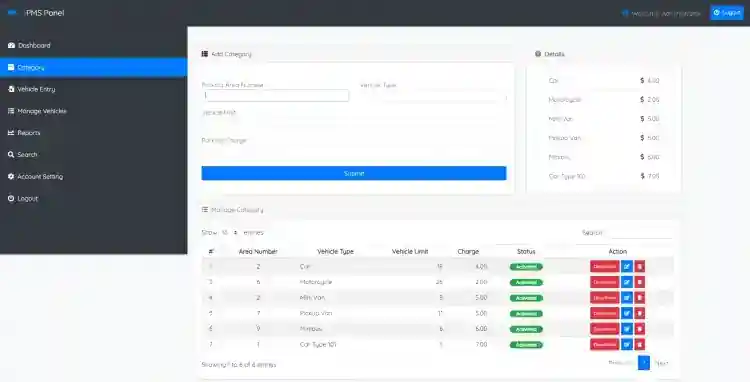Click the Details header icon
This screenshot has height=382, width=750.
[x=538, y=54]
